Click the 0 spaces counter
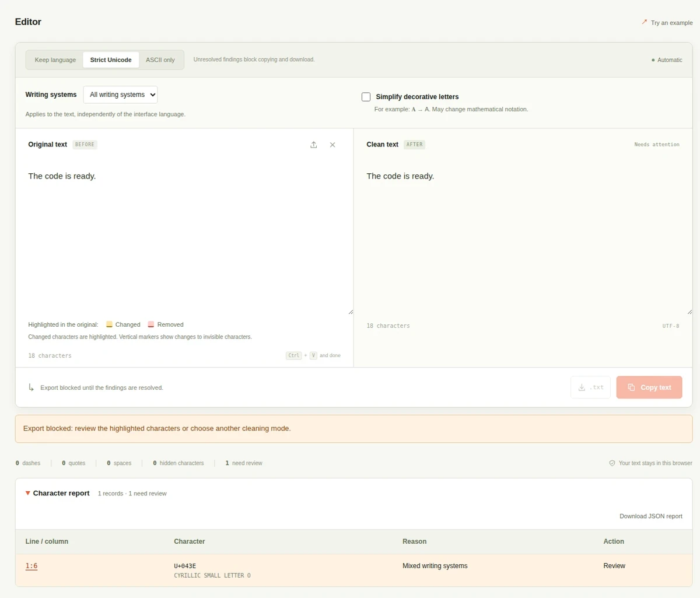This screenshot has height=598, width=700. click(x=119, y=463)
